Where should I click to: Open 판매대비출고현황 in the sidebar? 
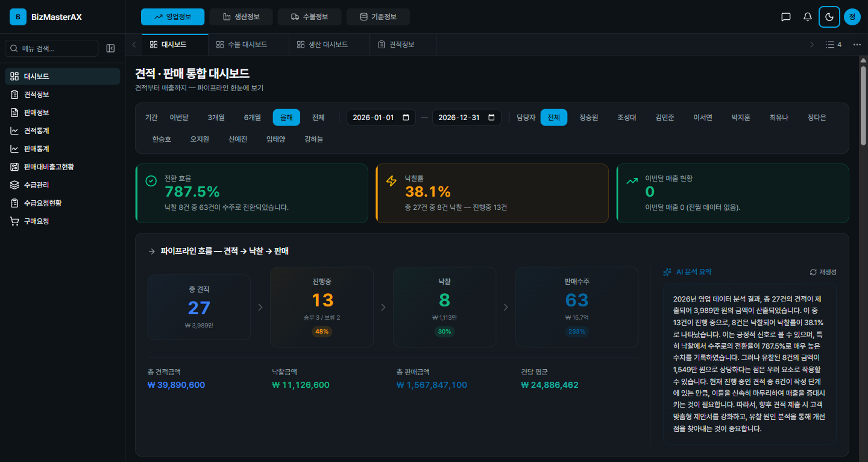(x=63, y=167)
